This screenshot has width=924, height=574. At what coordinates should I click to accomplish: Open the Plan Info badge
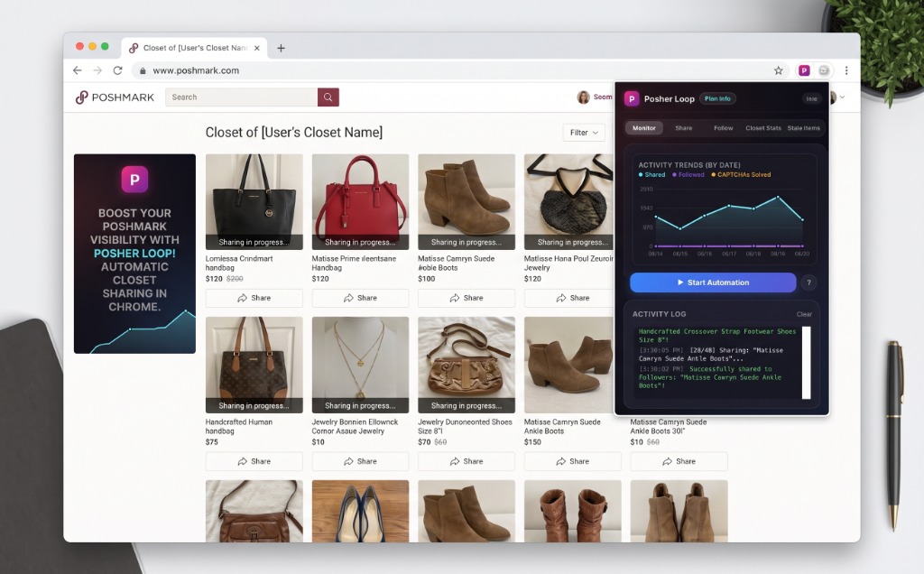(x=717, y=99)
